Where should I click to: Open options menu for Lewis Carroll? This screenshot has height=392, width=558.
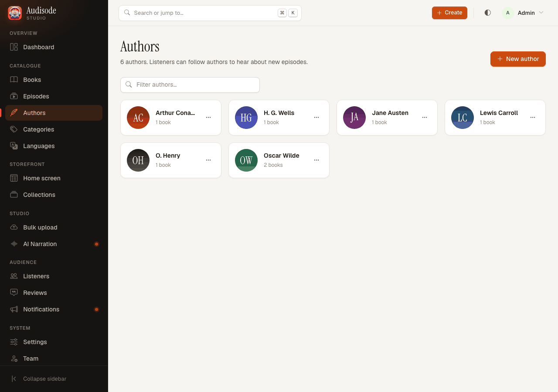pyautogui.click(x=533, y=118)
